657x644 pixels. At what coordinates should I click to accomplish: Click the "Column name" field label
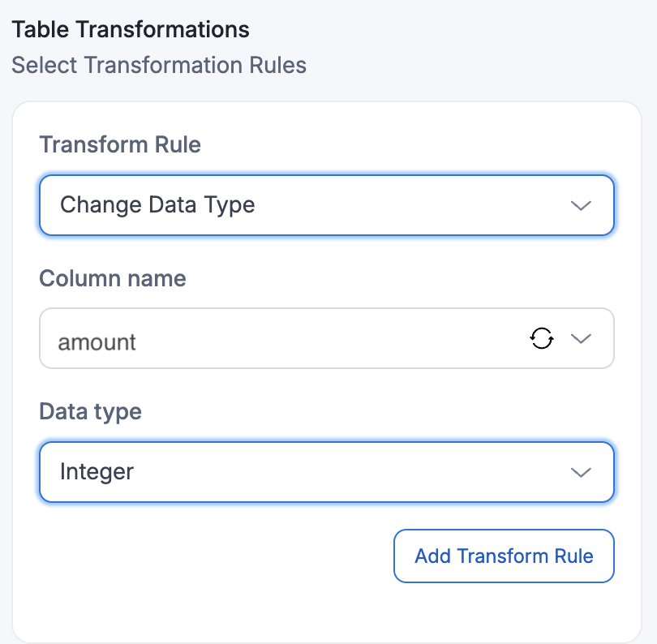[x=113, y=279]
